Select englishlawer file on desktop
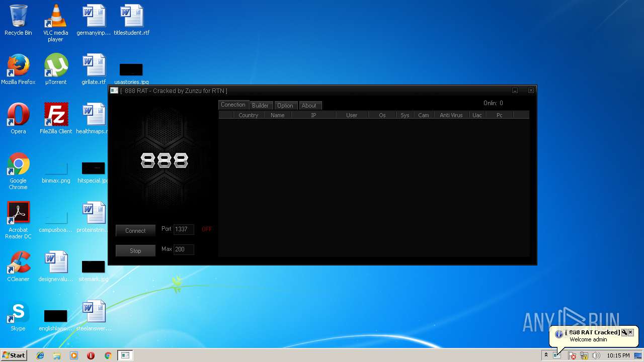The width and height of the screenshot is (644, 362). point(56,320)
